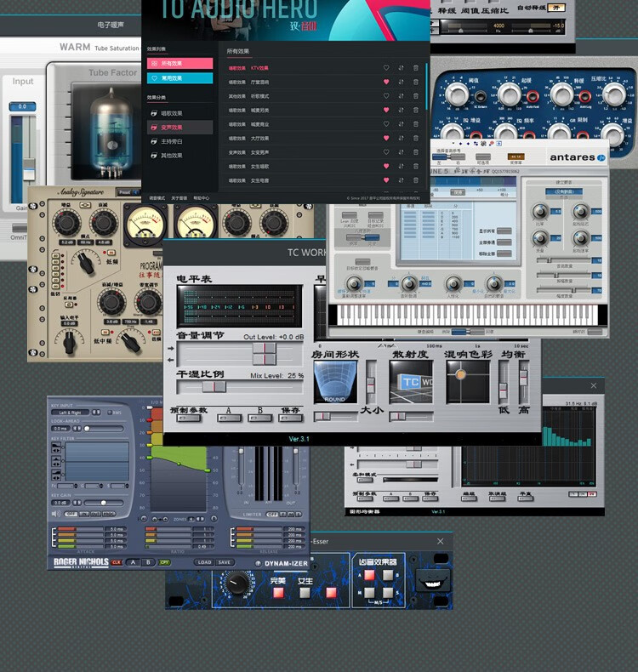The image size is (638, 672).
Task: Click the trash icon on the 女生电音 row
Action: [x=416, y=180]
